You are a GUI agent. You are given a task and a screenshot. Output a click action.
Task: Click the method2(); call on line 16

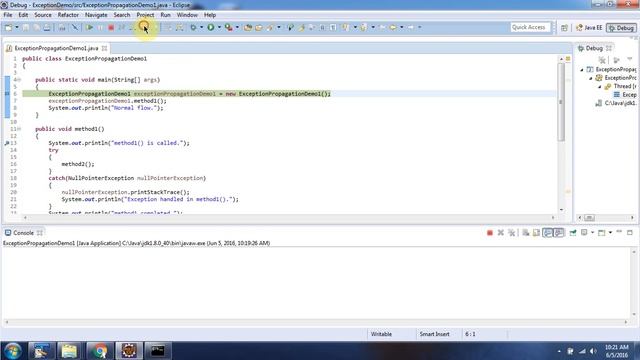coord(78,164)
